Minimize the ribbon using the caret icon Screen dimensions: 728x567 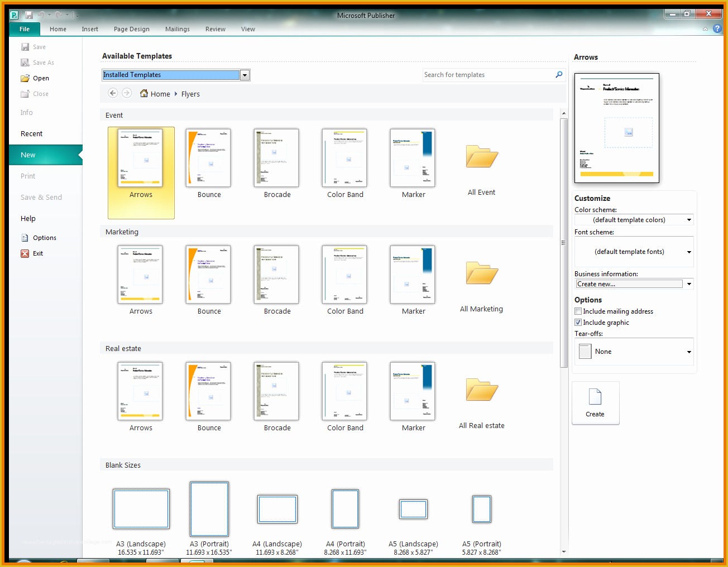(x=705, y=29)
